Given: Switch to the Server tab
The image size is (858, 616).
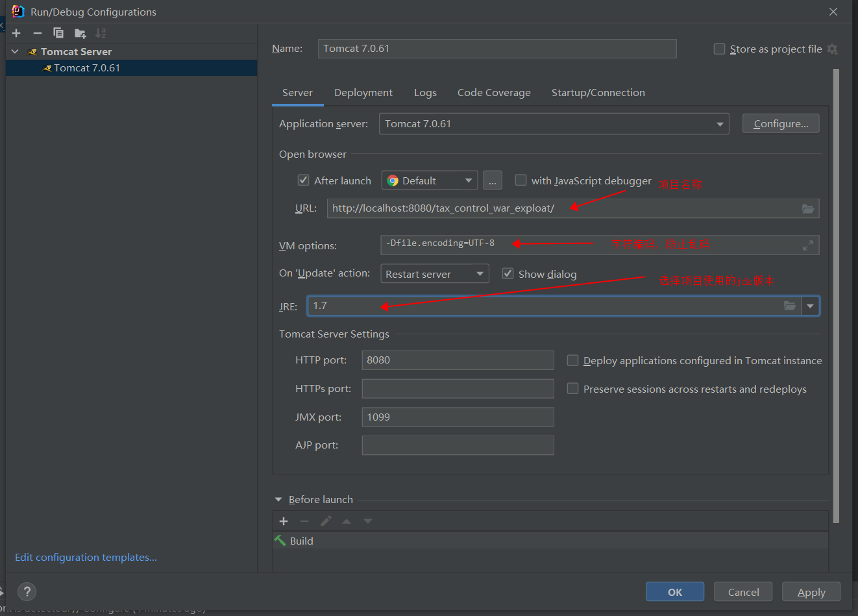Looking at the screenshot, I should coord(297,93).
